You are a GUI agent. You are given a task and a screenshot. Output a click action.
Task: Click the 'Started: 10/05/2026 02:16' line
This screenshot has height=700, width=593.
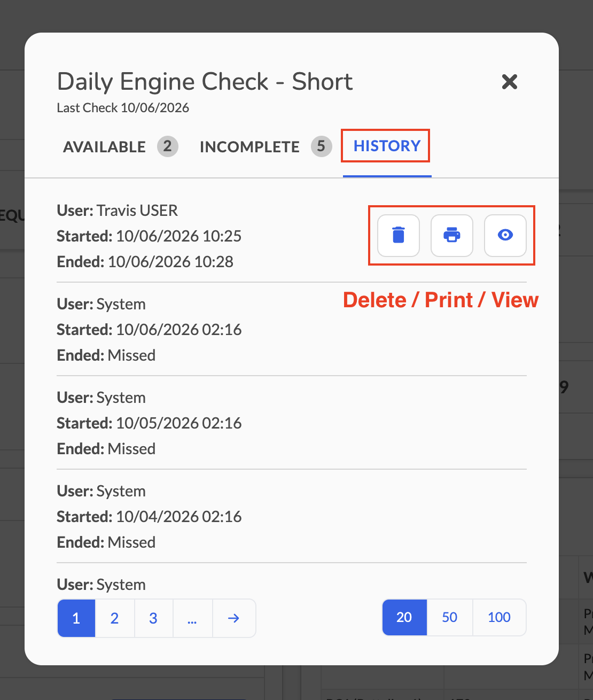point(149,423)
